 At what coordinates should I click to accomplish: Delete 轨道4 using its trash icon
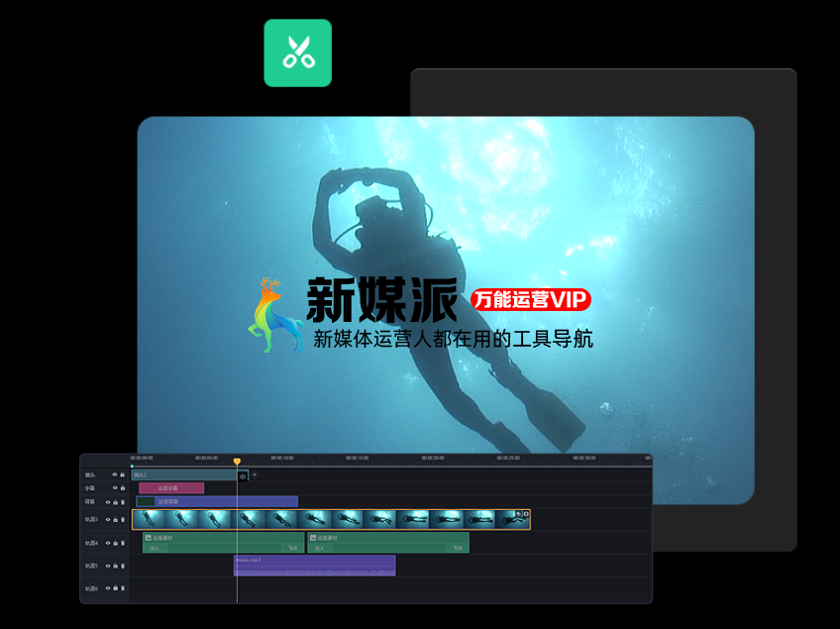[x=123, y=543]
